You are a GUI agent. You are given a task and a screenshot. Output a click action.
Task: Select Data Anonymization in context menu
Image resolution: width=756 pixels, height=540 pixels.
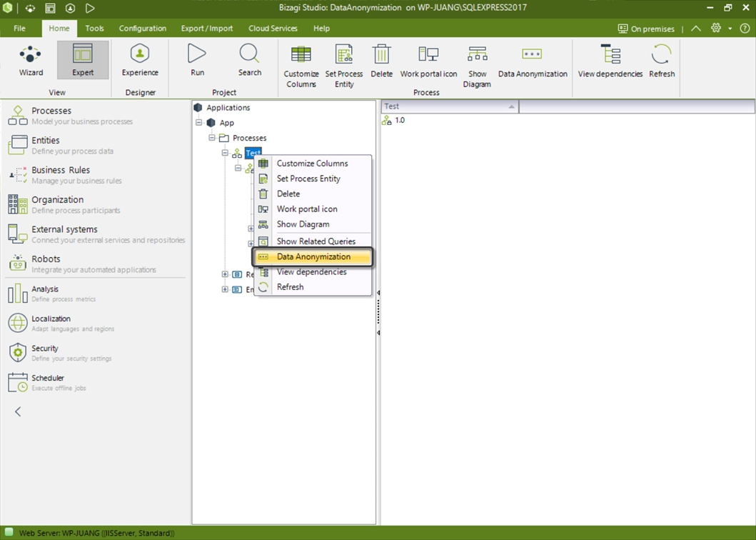(x=313, y=256)
